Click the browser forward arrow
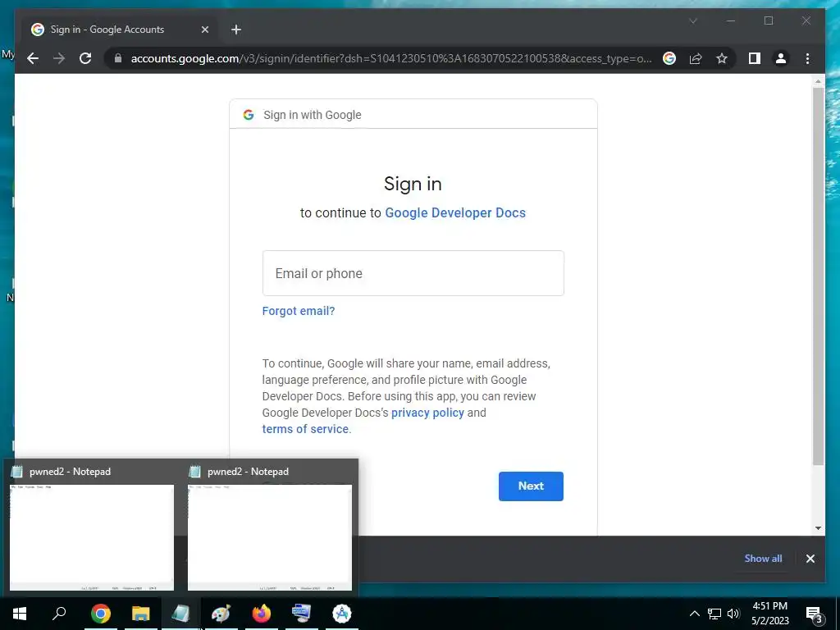The height and width of the screenshot is (630, 840). pos(59,58)
